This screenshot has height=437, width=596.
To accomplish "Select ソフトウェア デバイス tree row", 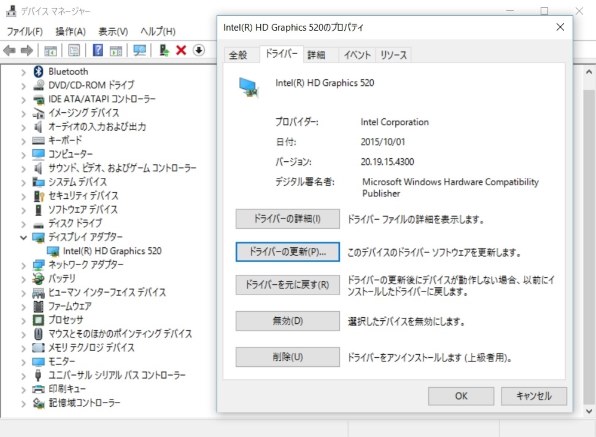I will pyautogui.click(x=83, y=210).
